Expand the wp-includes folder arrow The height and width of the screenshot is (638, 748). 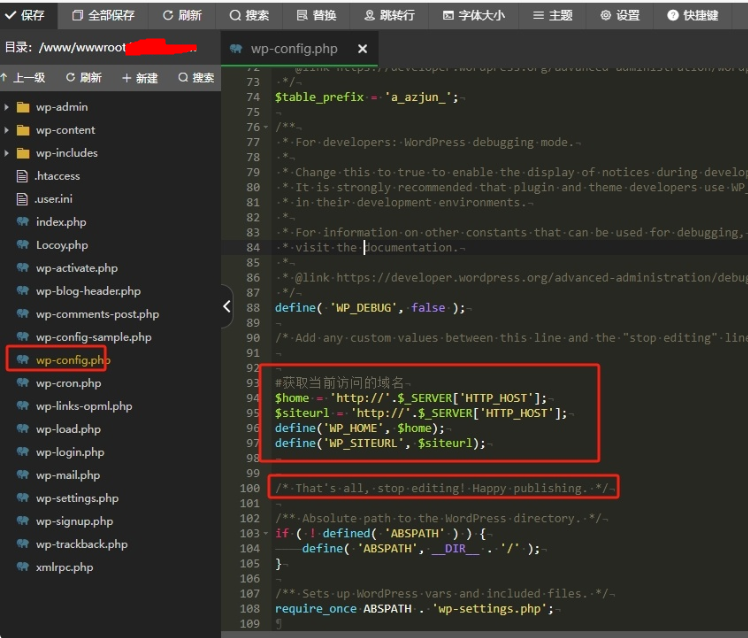click(x=6, y=153)
